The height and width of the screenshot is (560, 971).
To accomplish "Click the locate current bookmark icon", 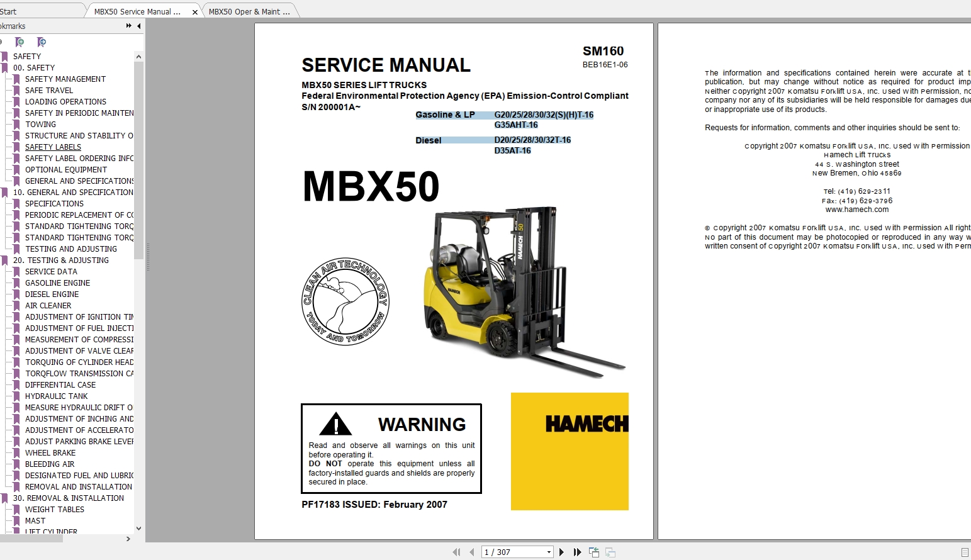I will point(42,42).
